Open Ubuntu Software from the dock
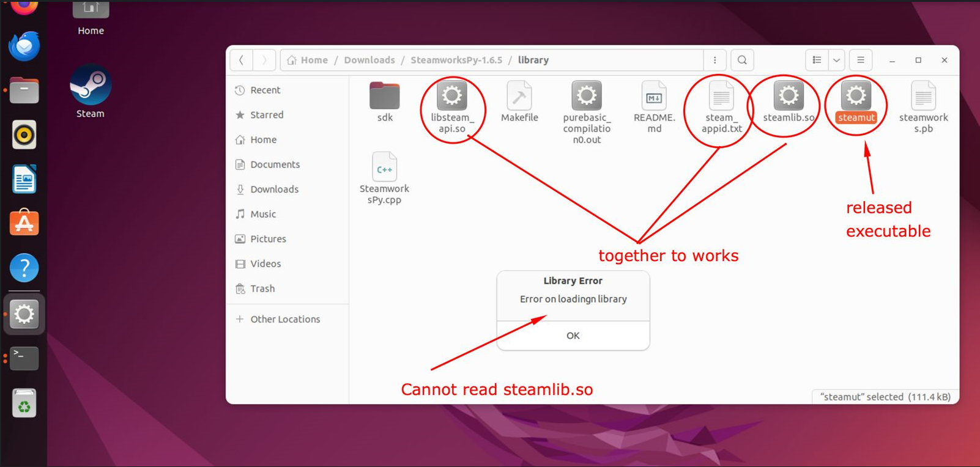 click(x=24, y=223)
